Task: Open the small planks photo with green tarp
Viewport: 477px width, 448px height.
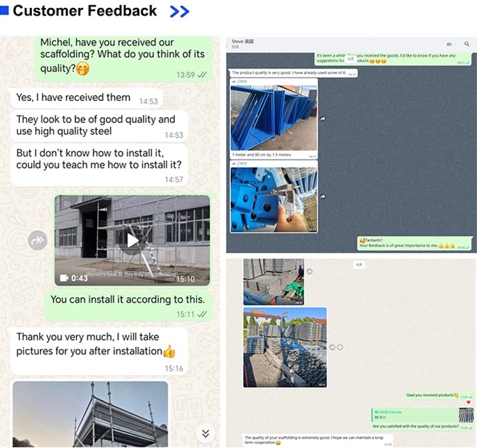Action: tap(273, 282)
